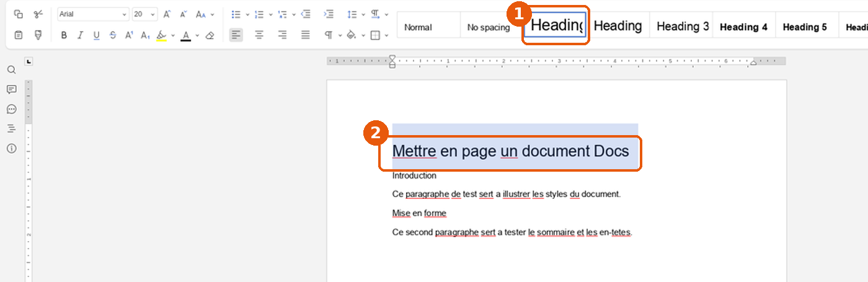Expand the numbering style dropdown arrow

pyautogui.click(x=271, y=14)
